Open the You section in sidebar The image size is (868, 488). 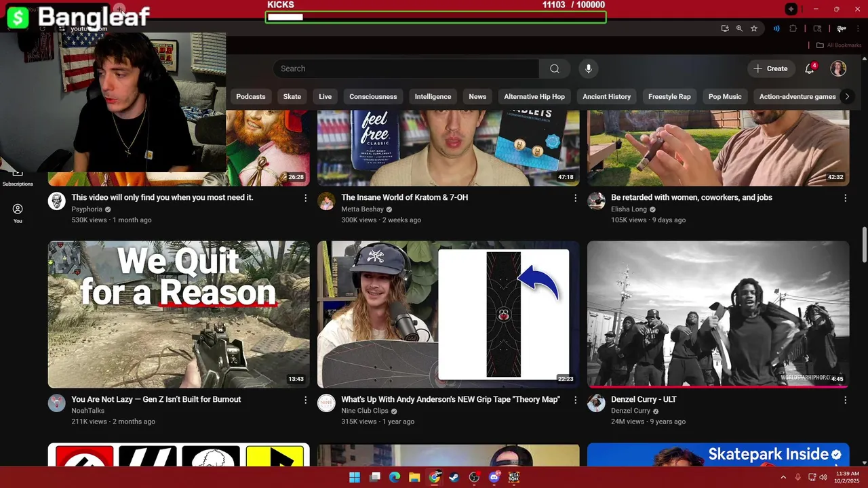tap(18, 213)
